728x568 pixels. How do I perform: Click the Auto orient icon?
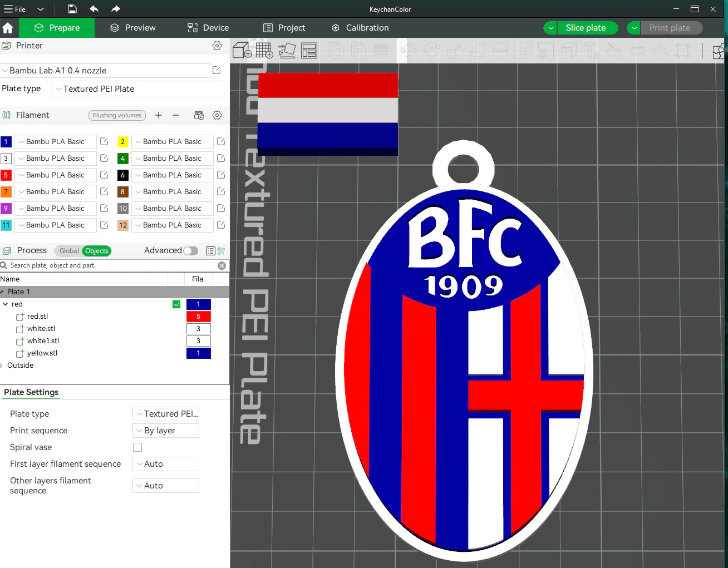coord(287,50)
